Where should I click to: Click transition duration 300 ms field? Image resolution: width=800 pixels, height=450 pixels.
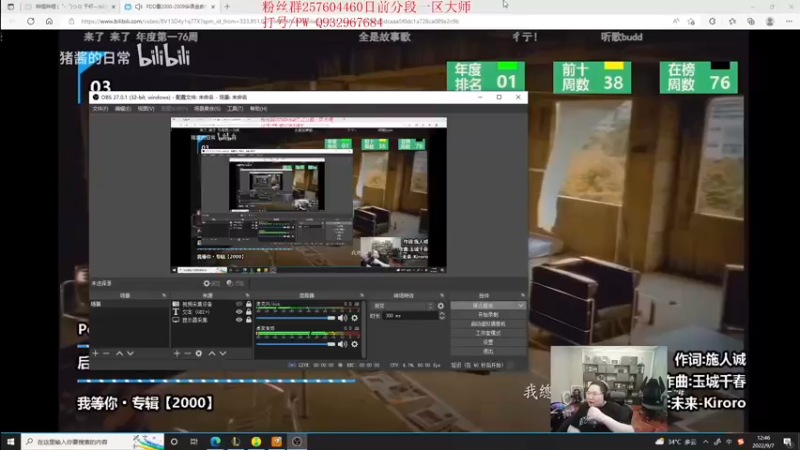click(x=411, y=316)
